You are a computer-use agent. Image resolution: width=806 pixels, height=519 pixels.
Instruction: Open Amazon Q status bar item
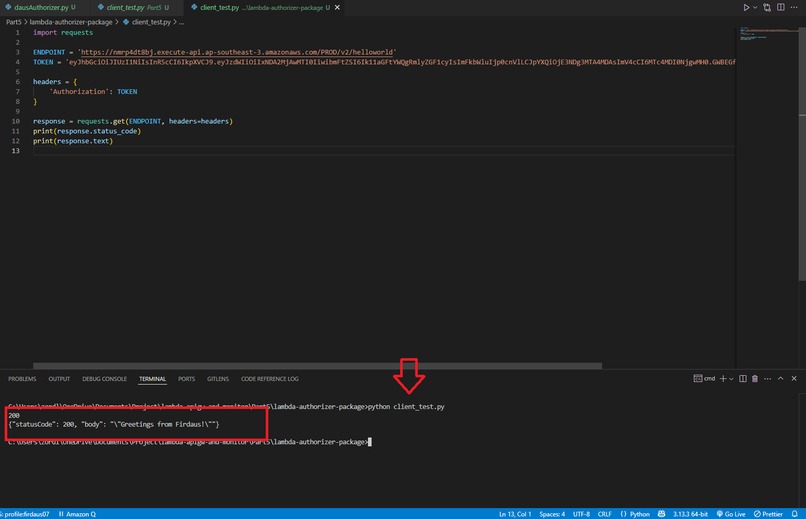[78, 514]
